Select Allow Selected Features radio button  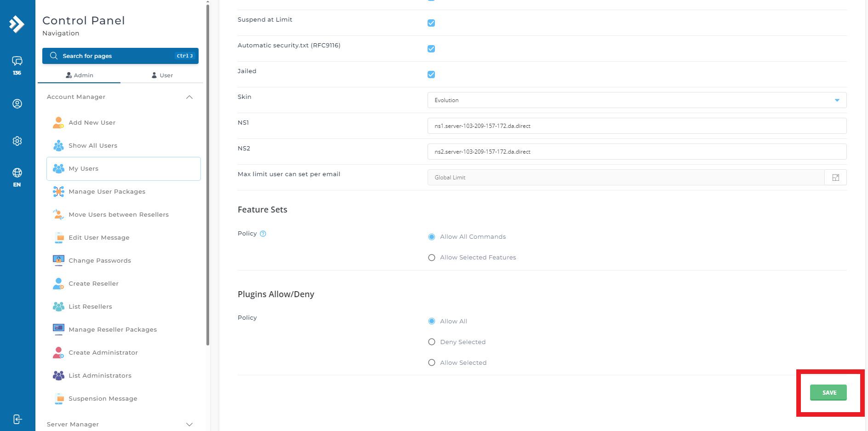[432, 258]
